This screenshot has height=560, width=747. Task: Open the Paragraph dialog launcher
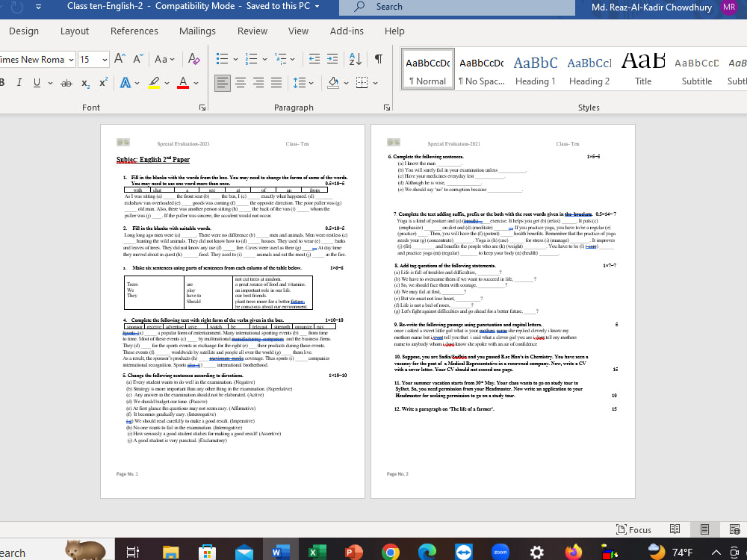point(387,108)
